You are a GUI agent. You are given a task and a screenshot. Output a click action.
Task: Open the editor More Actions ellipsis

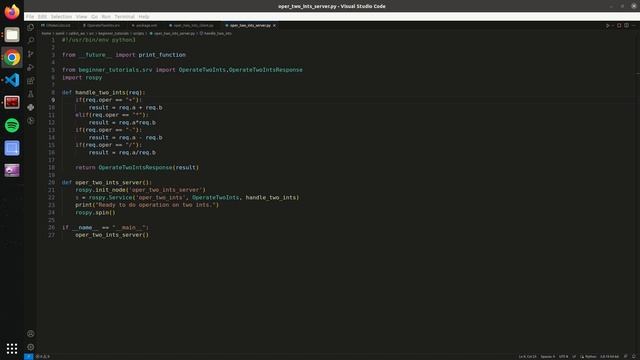coord(633,25)
